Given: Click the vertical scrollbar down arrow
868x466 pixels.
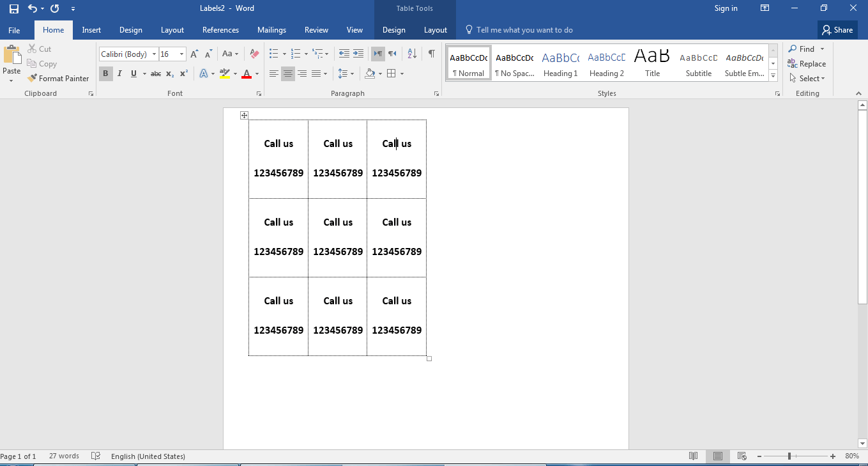Looking at the screenshot, I should (862, 443).
